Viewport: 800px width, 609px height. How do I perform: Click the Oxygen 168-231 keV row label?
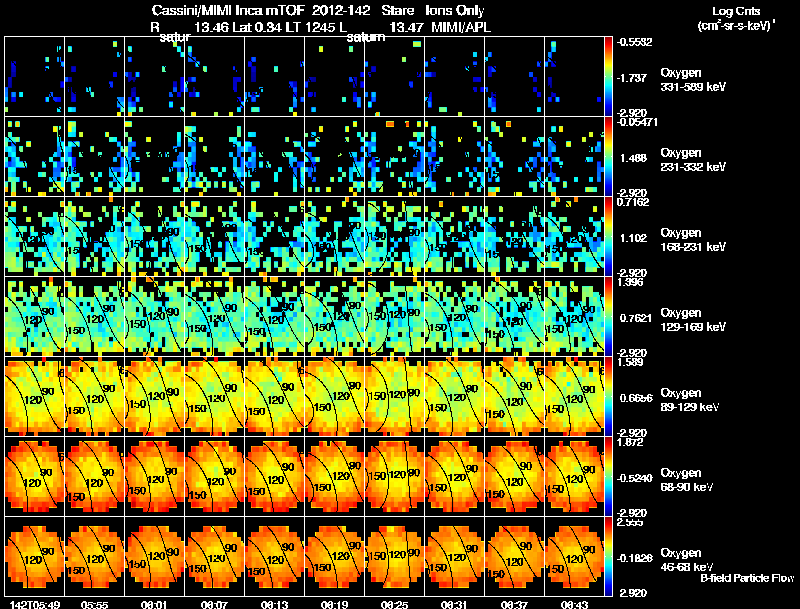pos(693,240)
